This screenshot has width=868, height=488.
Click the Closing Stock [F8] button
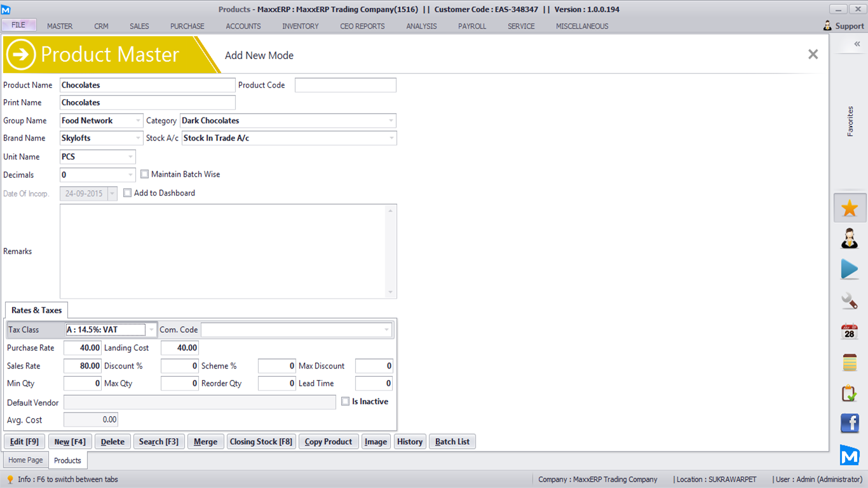(x=261, y=442)
